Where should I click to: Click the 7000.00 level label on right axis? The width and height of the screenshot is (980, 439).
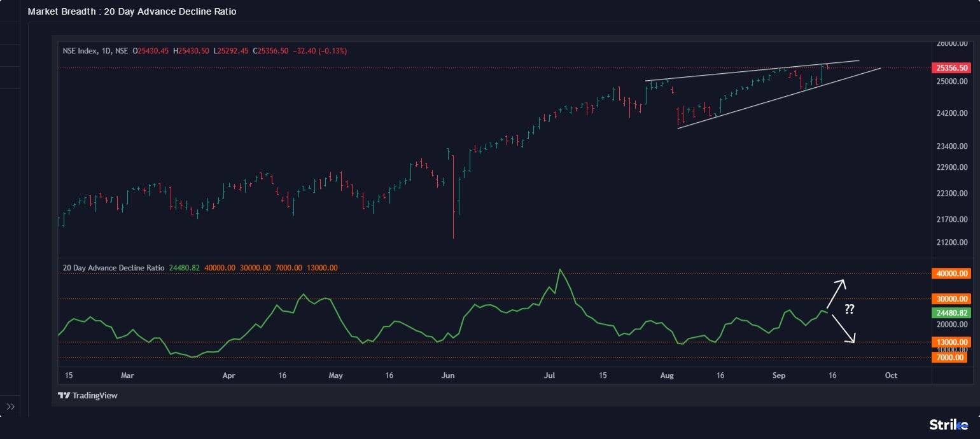coord(951,358)
